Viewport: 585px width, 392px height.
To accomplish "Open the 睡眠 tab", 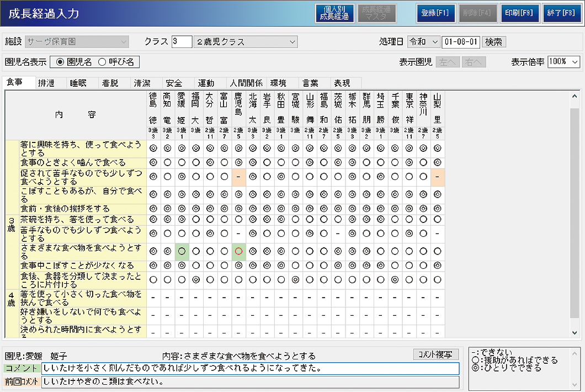I will click(78, 83).
